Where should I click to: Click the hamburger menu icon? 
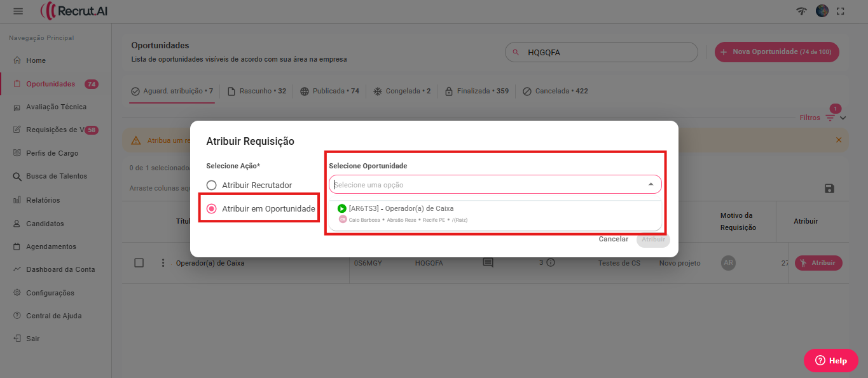(x=18, y=11)
